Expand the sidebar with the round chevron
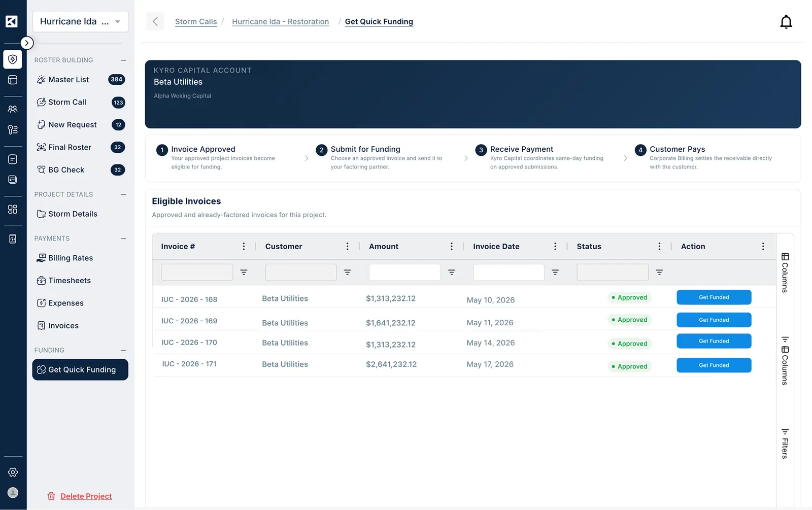The width and height of the screenshot is (812, 510). [27, 43]
